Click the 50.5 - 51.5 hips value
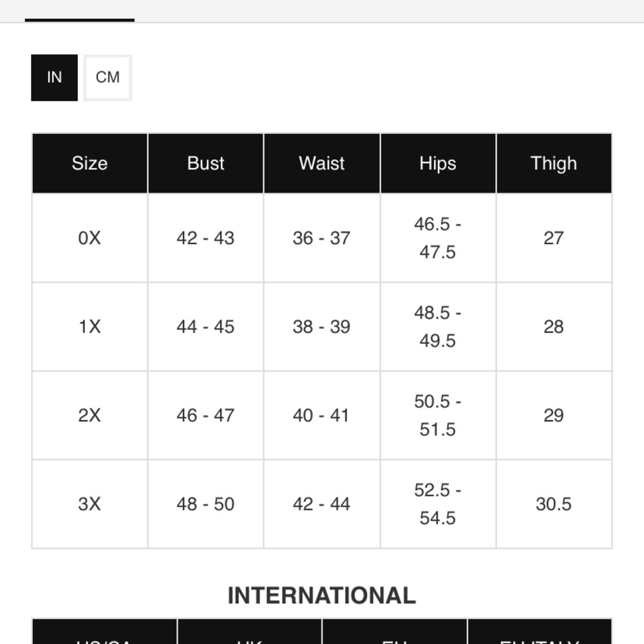Image resolution: width=644 pixels, height=644 pixels. coord(438,415)
